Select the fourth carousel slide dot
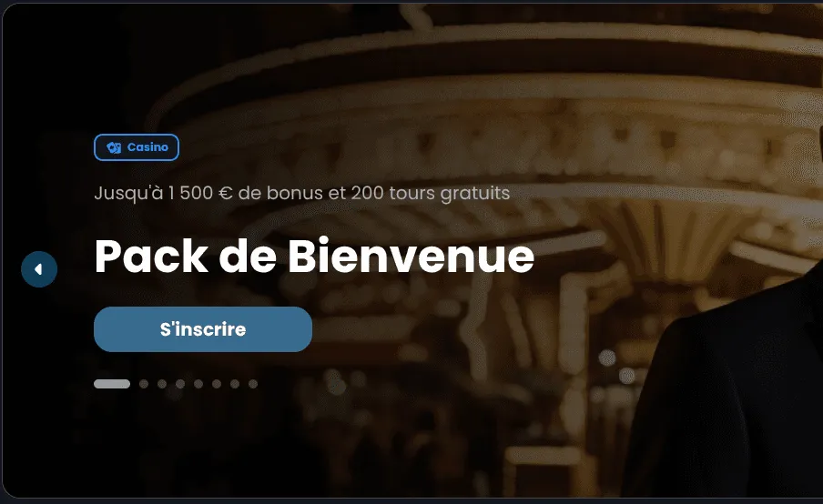Viewport: 823px width, 504px height. (180, 384)
